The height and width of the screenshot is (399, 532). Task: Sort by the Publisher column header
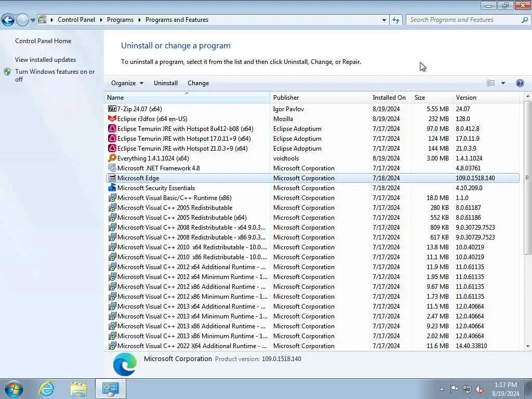click(x=320, y=97)
